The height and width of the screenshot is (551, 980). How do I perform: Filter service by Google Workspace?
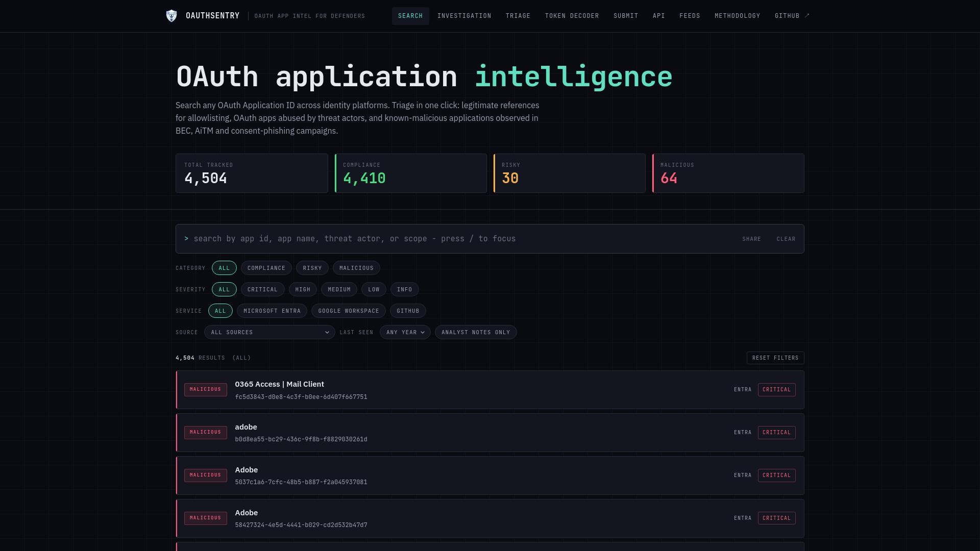point(348,311)
